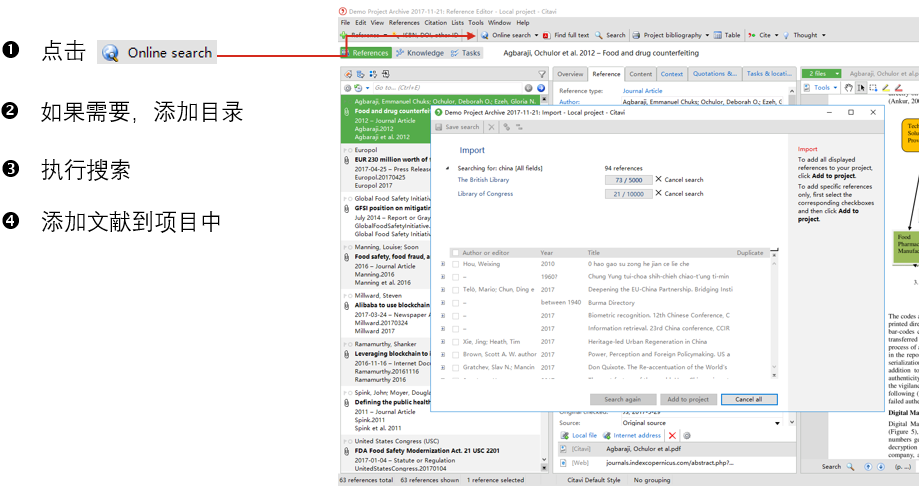Select the text cursor tool in preview
Screen dimensions: 919x491
tap(861, 88)
